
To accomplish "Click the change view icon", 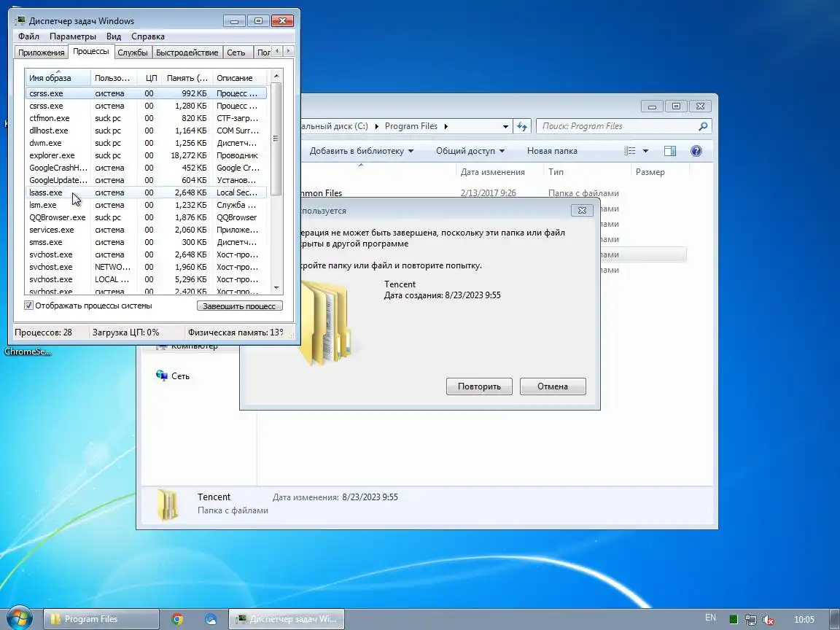I will (x=630, y=151).
